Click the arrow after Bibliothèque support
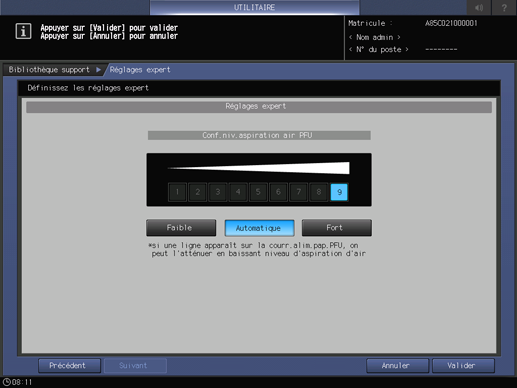The height and width of the screenshot is (388, 517). pyautogui.click(x=98, y=70)
